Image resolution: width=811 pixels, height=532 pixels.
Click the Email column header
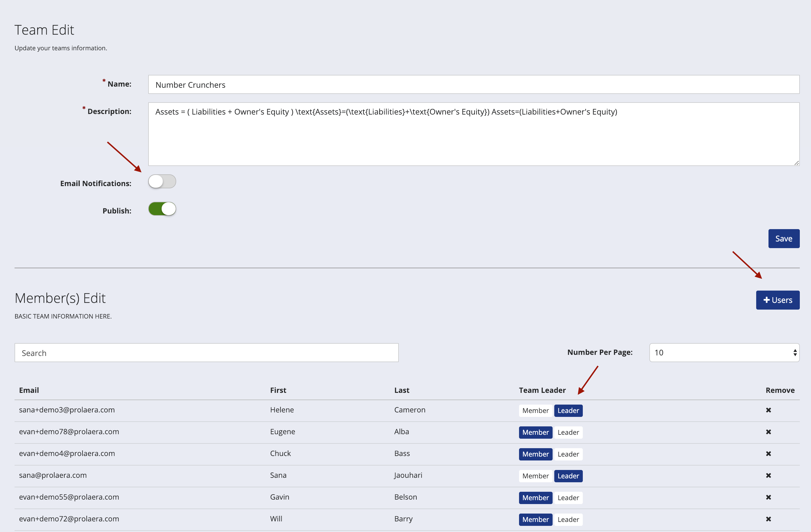29,390
